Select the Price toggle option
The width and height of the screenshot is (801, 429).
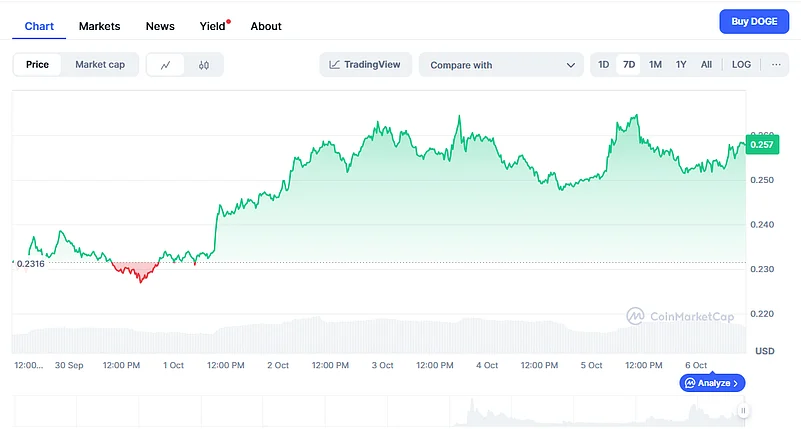[x=37, y=65]
